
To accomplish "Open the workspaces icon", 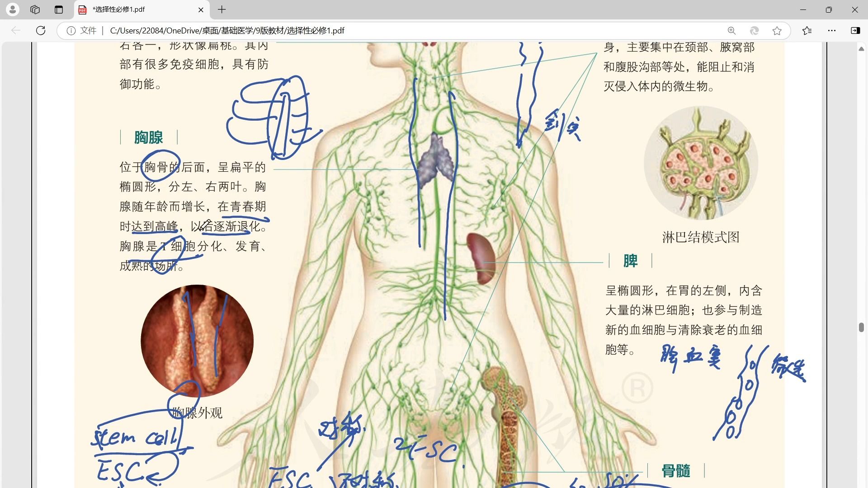I will tap(35, 9).
